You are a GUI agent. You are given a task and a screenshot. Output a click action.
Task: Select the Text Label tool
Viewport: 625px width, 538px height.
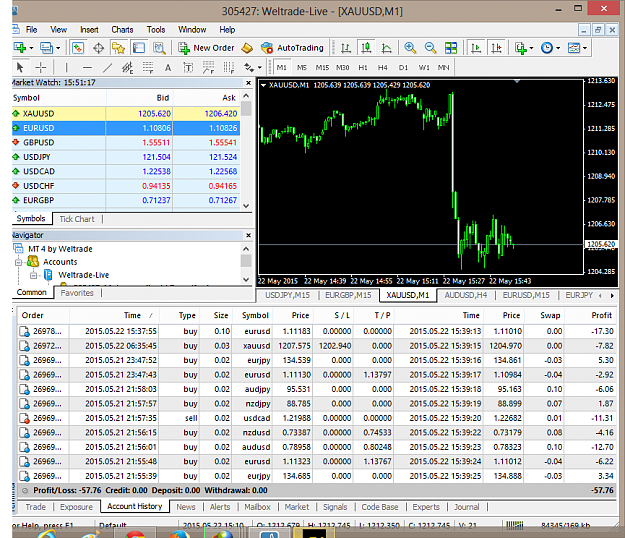click(188, 68)
